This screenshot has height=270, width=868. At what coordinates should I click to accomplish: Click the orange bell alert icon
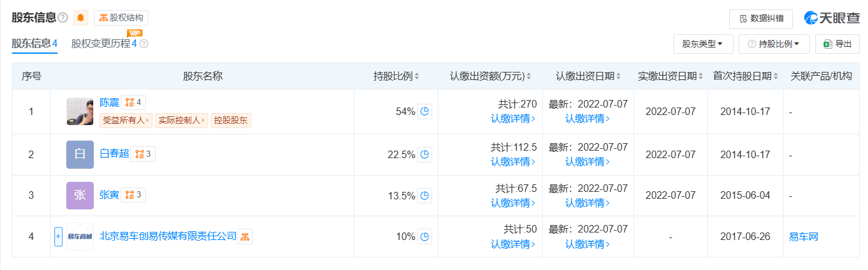point(81,18)
